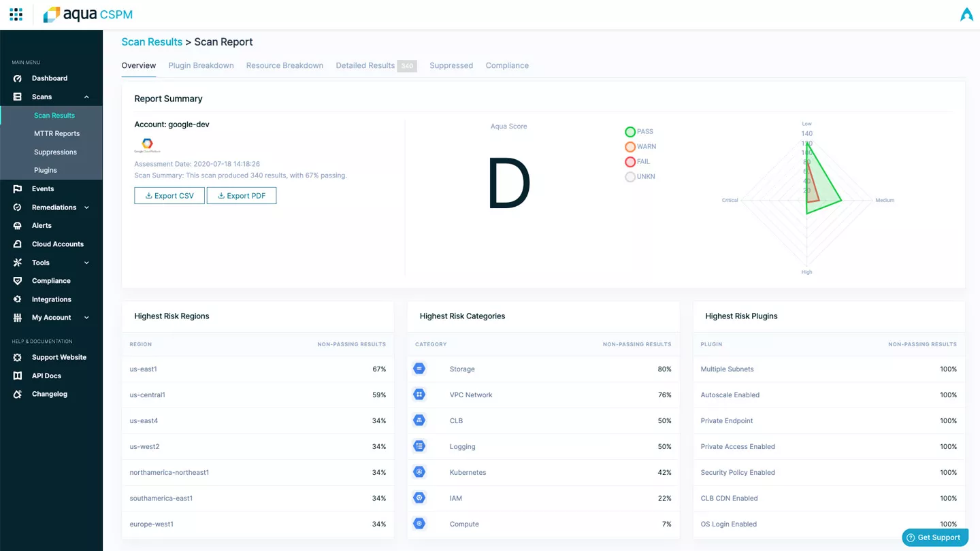Switch to the Plugin Breakdown tab
Viewport: 980px width, 551px height.
pyautogui.click(x=201, y=66)
